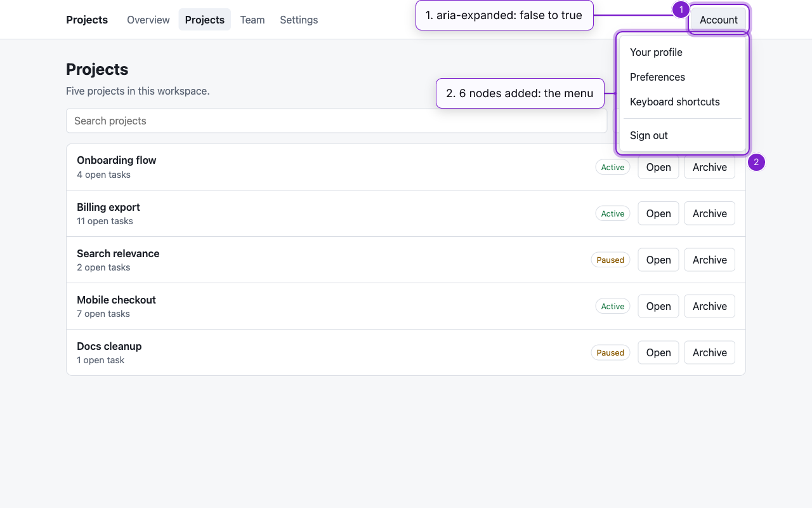This screenshot has width=812, height=508.
Task: Open the Billing export project
Action: [658, 213]
